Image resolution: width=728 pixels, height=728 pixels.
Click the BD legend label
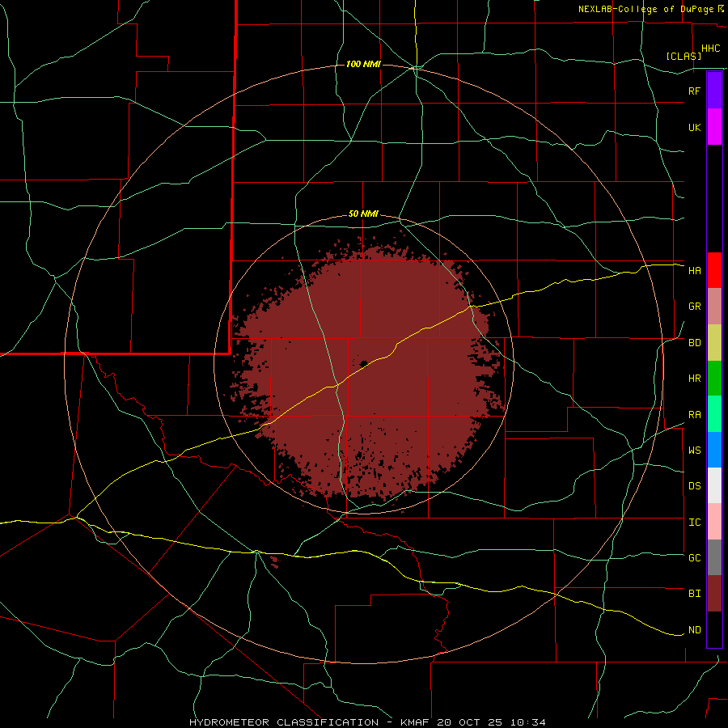click(x=694, y=343)
